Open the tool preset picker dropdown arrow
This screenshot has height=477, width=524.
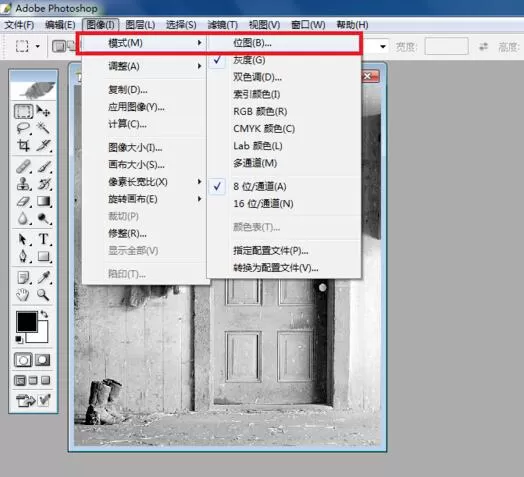38,46
